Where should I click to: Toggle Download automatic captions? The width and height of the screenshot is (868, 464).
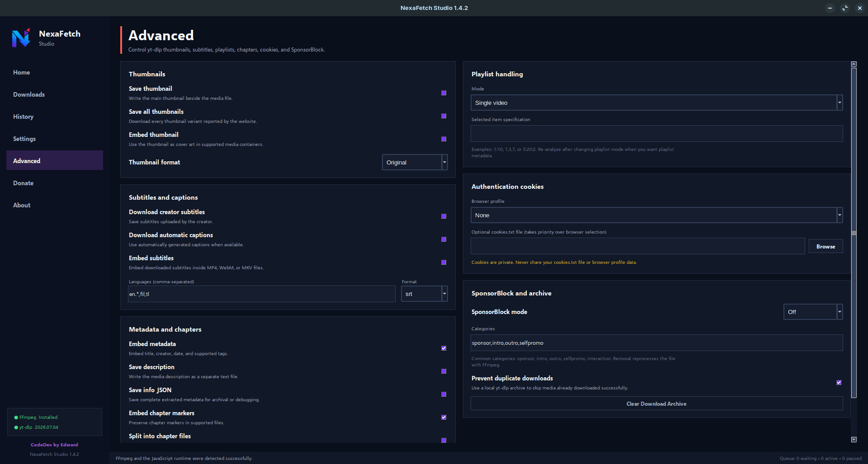coord(444,239)
